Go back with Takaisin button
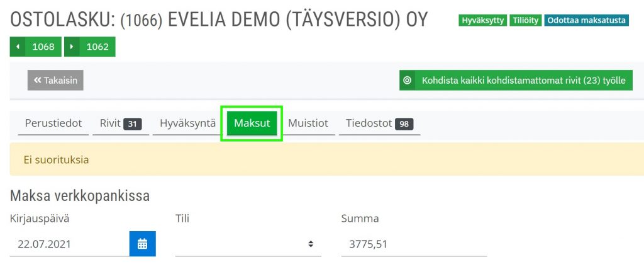Viewport: 644px width, 269px height. coord(55,80)
